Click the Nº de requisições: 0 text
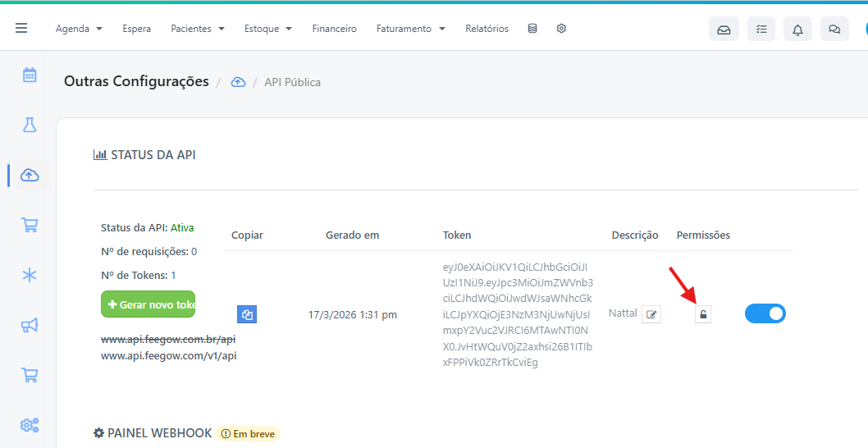The width and height of the screenshot is (868, 448). coord(149,251)
